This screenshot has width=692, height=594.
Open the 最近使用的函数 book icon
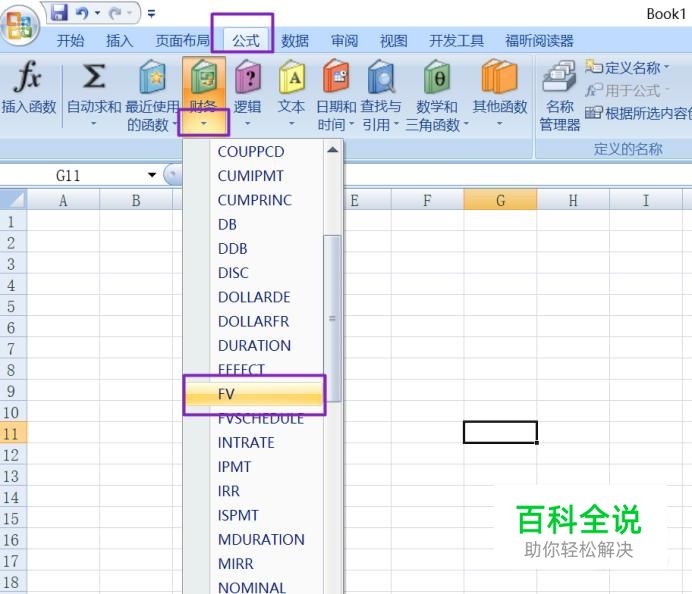[x=153, y=76]
